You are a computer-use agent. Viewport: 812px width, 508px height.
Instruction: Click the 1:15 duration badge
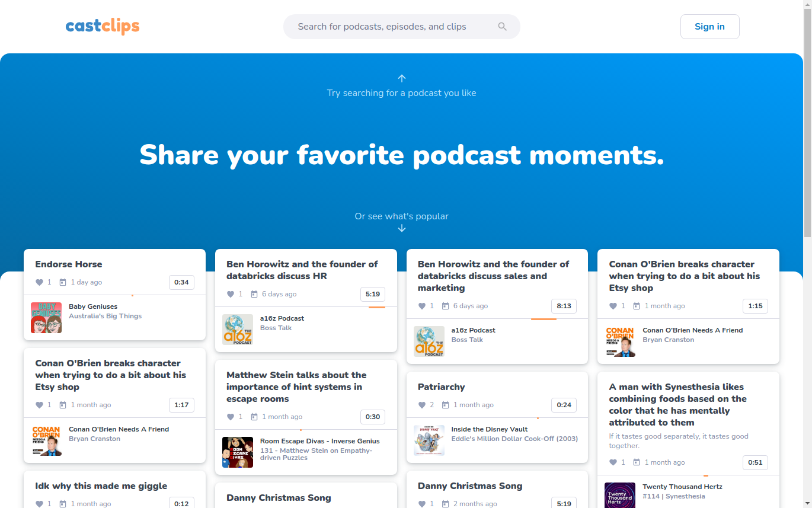pos(755,306)
